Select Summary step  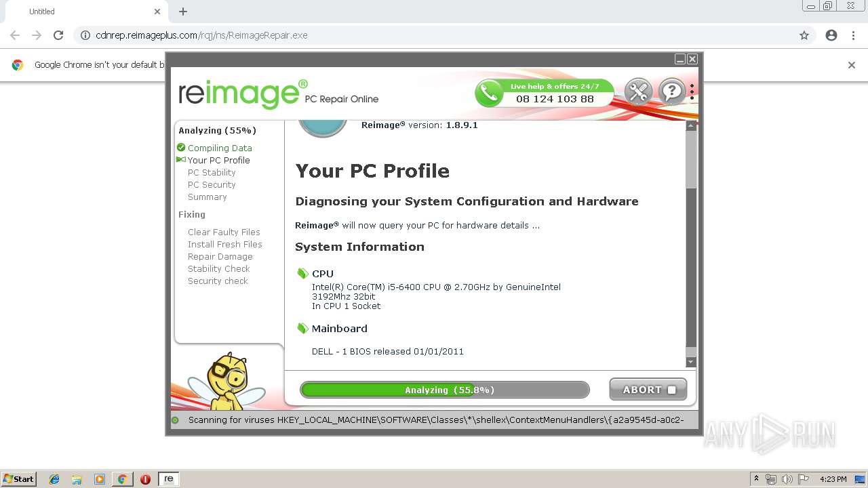click(x=208, y=197)
